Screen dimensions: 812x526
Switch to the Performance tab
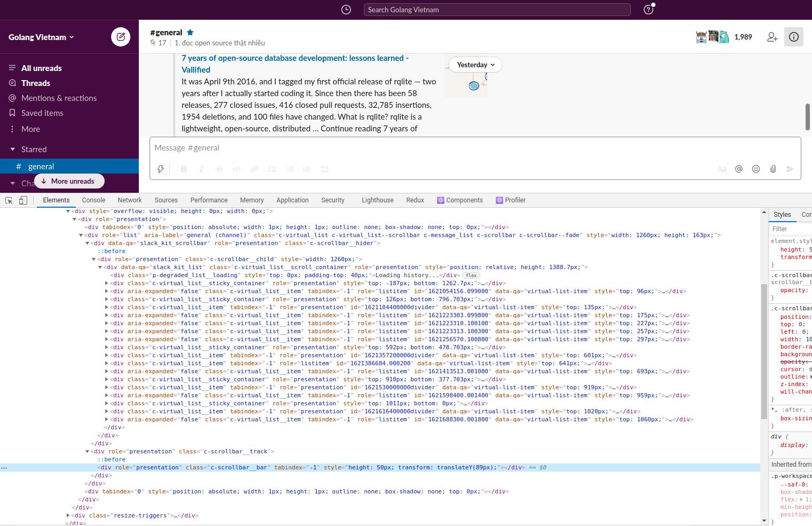coord(209,200)
